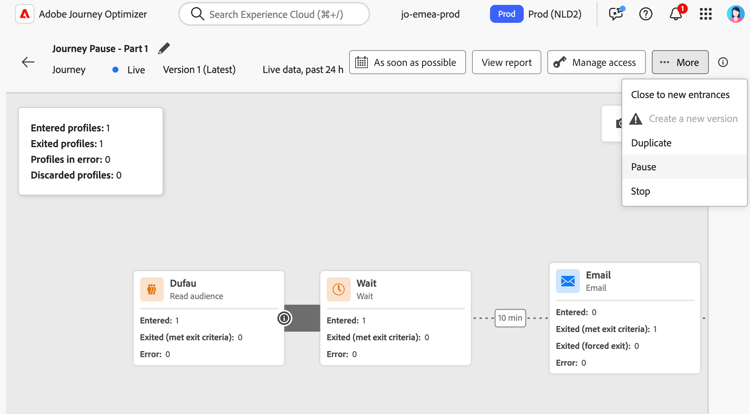Click the back arrow to journeys list
Viewport: 750px width, 414px height.
tap(28, 62)
